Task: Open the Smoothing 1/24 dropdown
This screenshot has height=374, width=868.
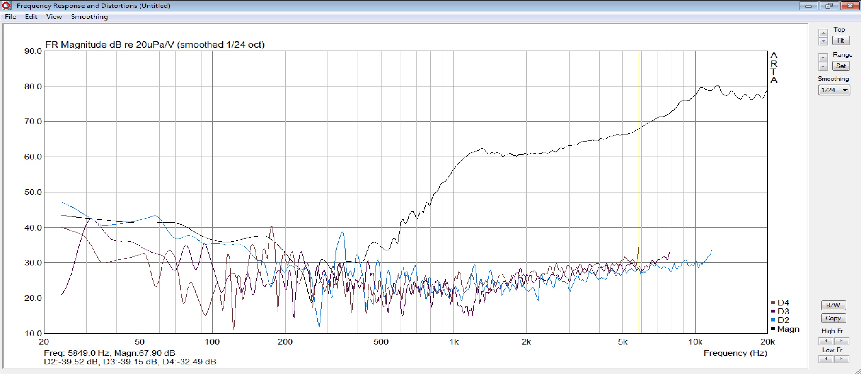Action: 834,90
